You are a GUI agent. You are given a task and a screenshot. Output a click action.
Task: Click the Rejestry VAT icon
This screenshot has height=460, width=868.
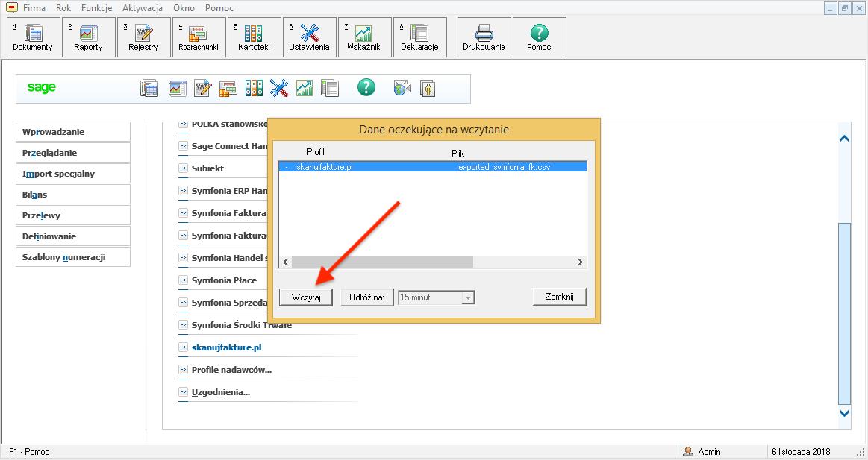pyautogui.click(x=143, y=37)
